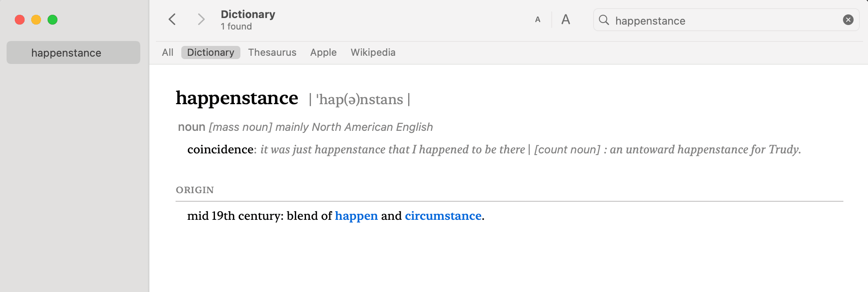The image size is (868, 292).
Task: Decrease text size with small A
Action: point(537,20)
